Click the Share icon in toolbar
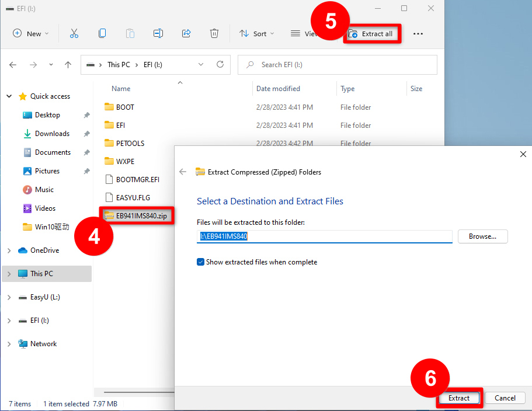This screenshot has height=411, width=532. 186,34
